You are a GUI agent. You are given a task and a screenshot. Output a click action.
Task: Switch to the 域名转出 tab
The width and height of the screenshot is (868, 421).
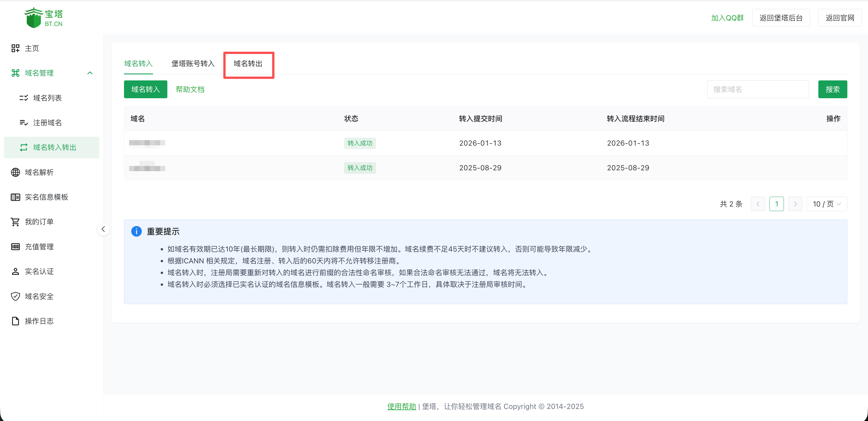point(248,64)
